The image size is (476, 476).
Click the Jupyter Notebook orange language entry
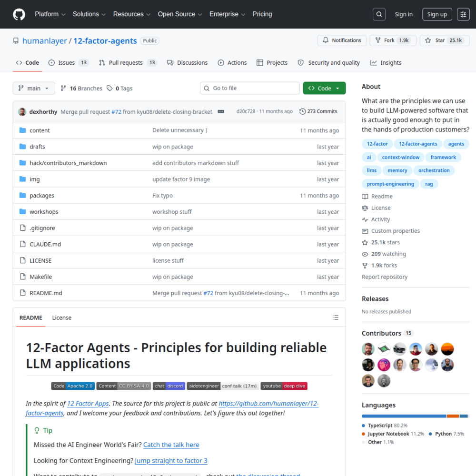coord(393,434)
